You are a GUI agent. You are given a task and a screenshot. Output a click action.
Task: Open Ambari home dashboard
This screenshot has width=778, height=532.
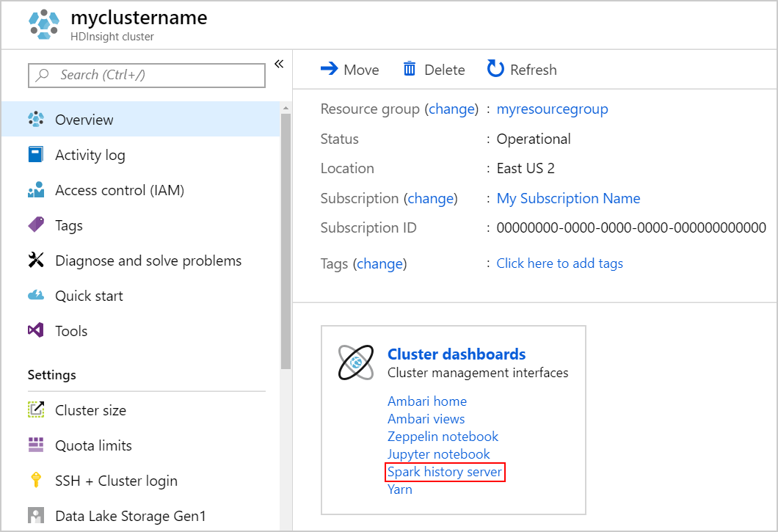(427, 401)
